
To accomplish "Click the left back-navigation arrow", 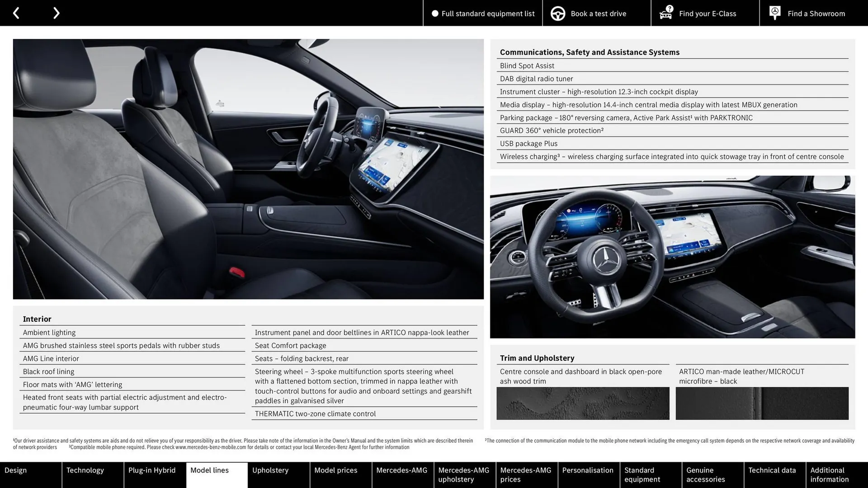I will [16, 13].
